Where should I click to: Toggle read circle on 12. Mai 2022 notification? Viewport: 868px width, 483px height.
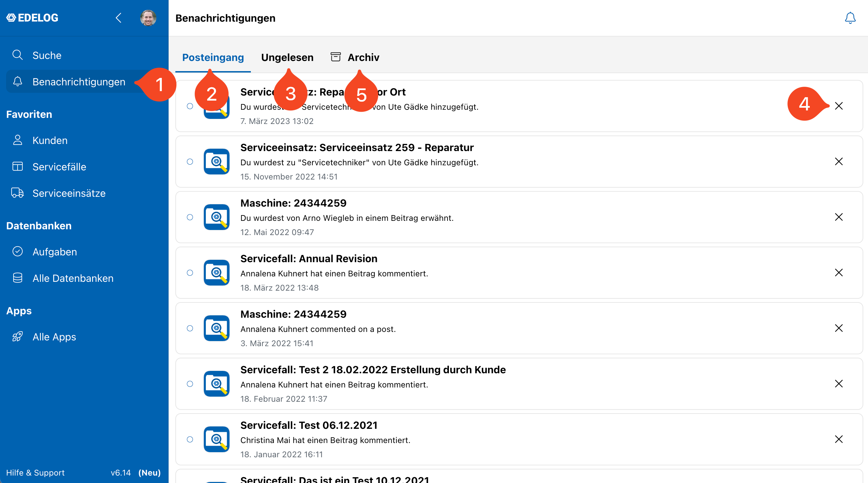pos(190,217)
